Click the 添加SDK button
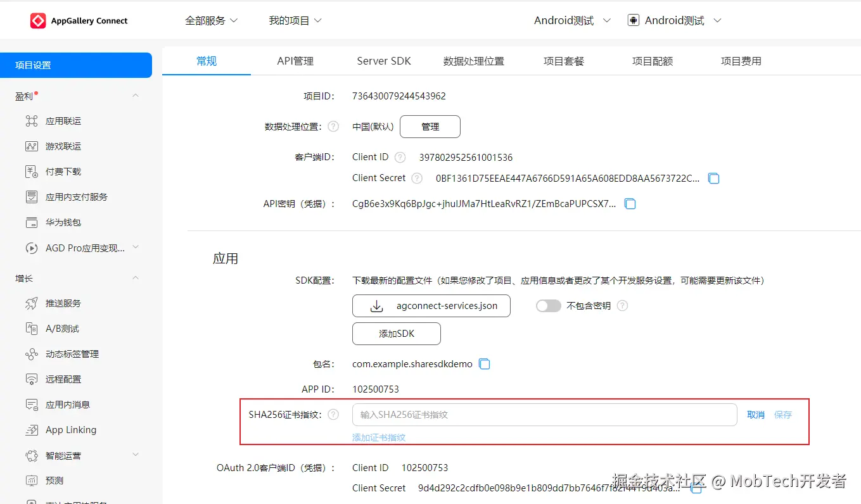861x504 pixels. (397, 334)
